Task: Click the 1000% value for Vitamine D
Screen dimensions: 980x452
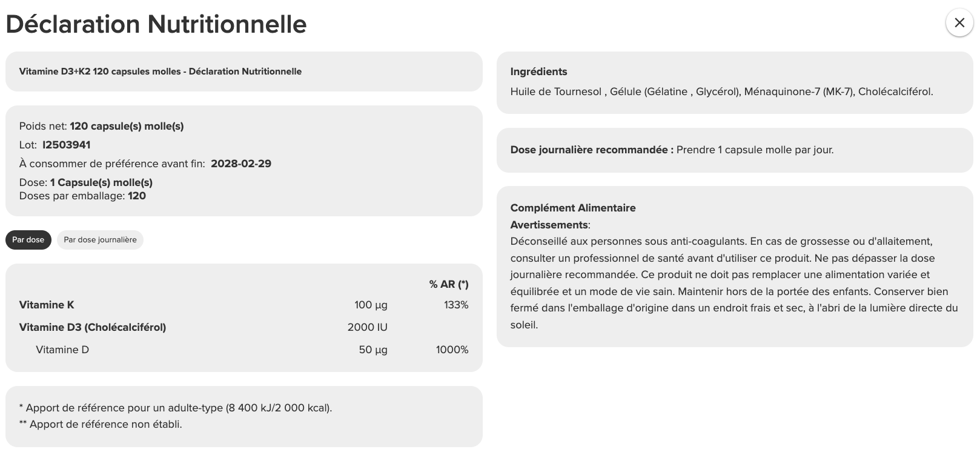Action: [452, 350]
